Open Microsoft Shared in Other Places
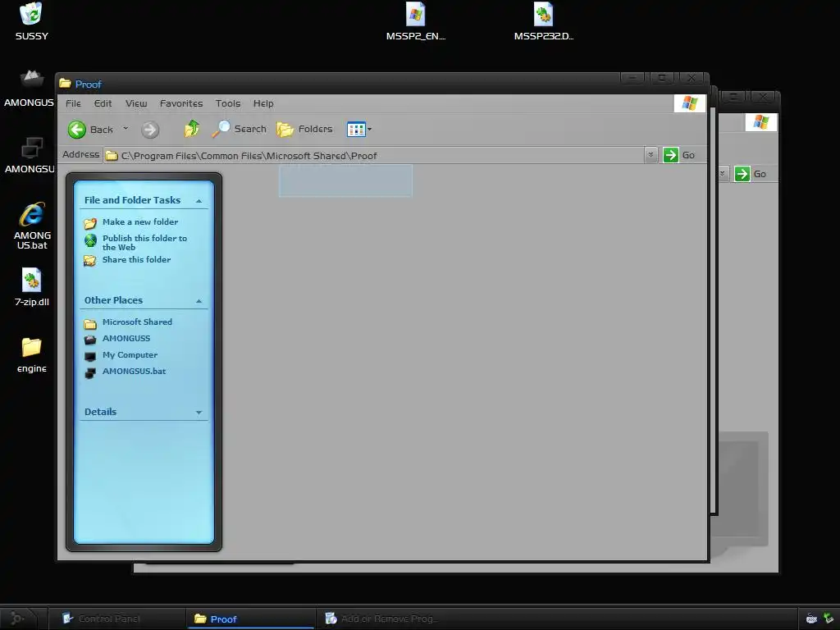 pos(137,322)
